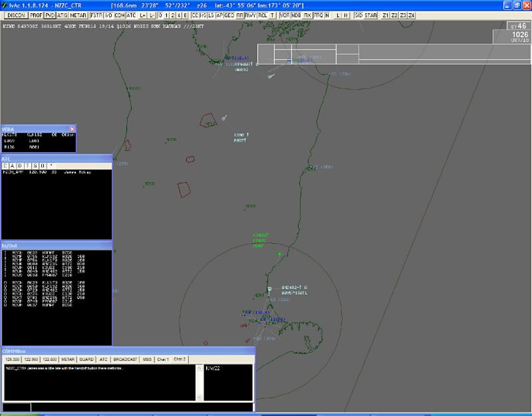Click the AMZ482 aircraft target on radar

tap(269, 289)
